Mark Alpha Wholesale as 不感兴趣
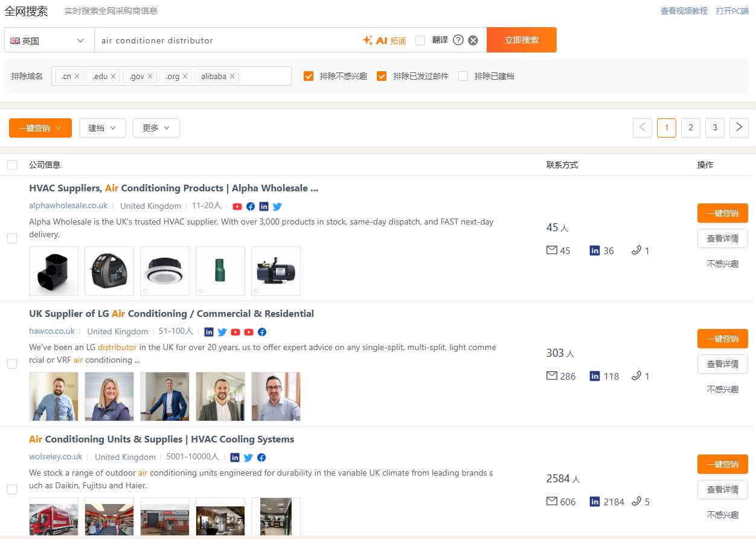The image size is (756, 539). pos(723,264)
